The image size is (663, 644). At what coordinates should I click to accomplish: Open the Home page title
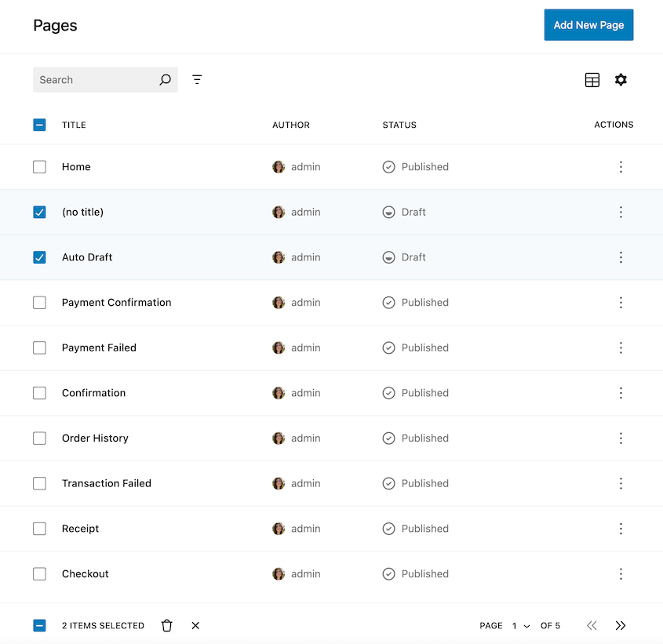click(76, 166)
